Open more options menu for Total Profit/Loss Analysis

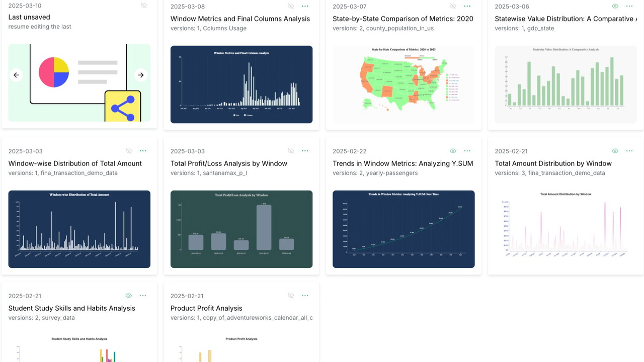pyautogui.click(x=305, y=151)
